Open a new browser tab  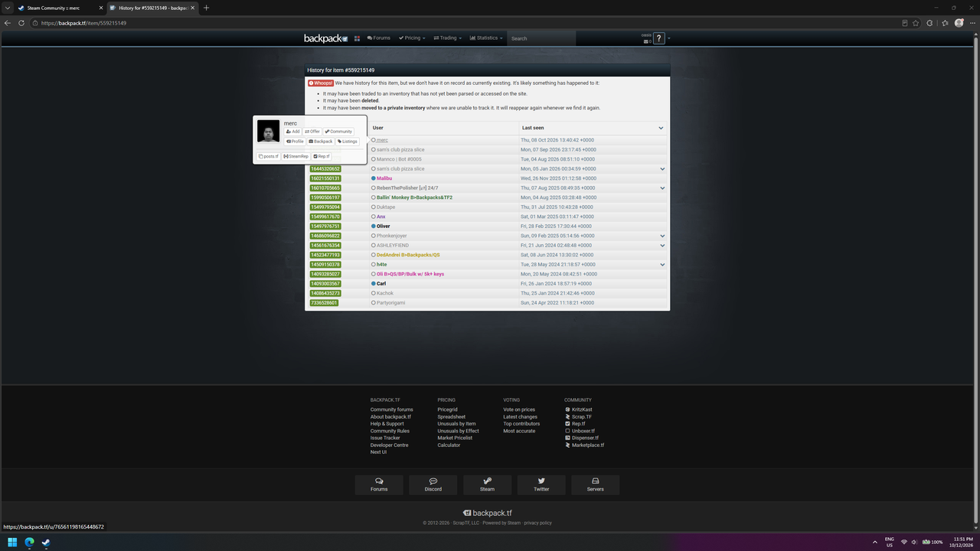tap(206, 8)
